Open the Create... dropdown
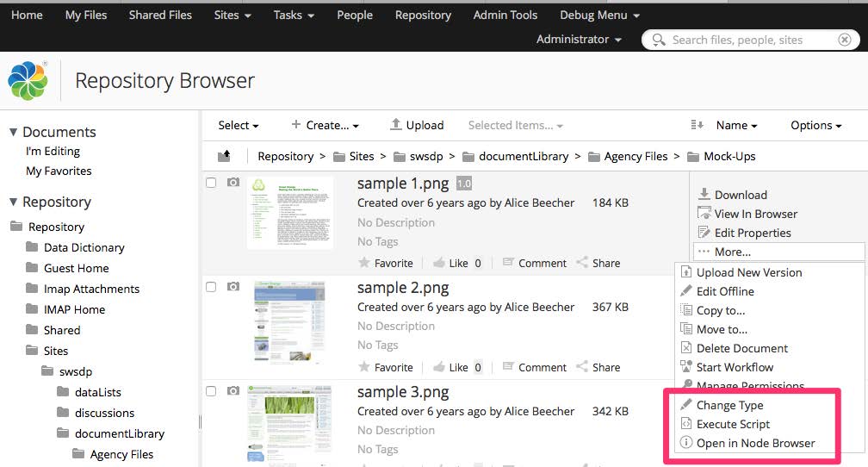The width and height of the screenshot is (868, 467). point(325,126)
